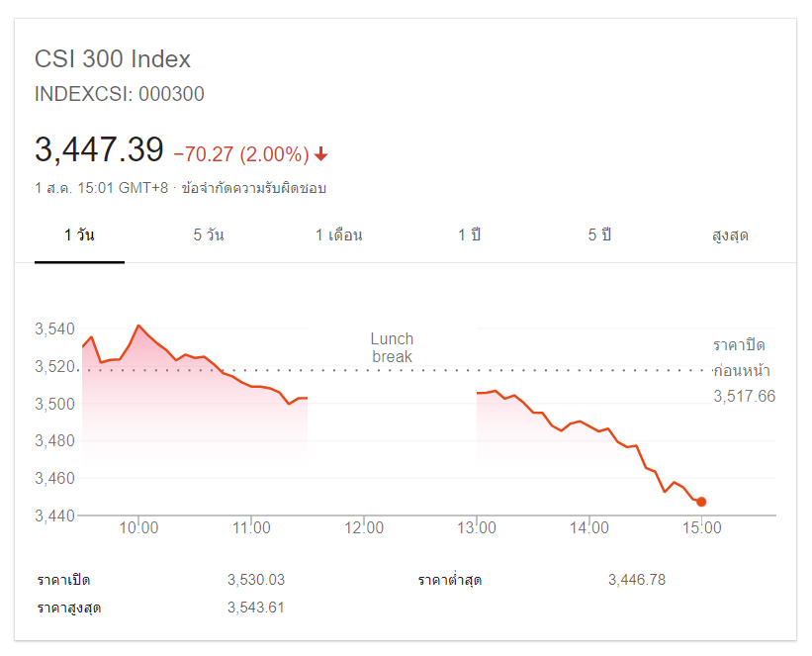Click the current price 3,447.39

(99, 150)
